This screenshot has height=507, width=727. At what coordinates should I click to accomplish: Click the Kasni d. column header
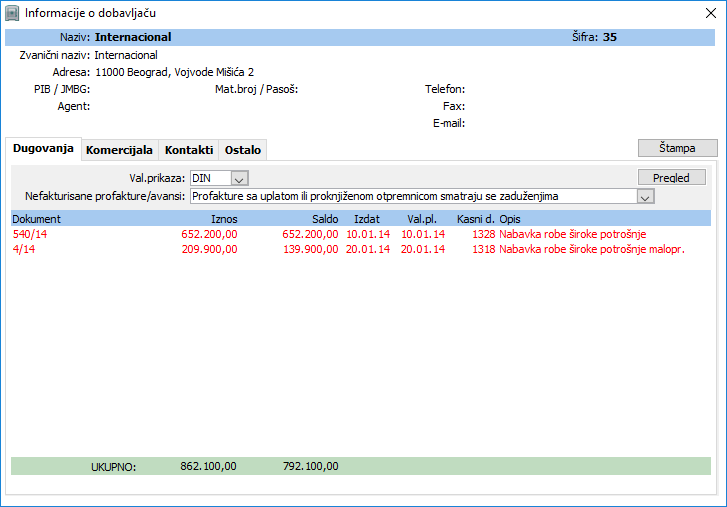(476, 219)
